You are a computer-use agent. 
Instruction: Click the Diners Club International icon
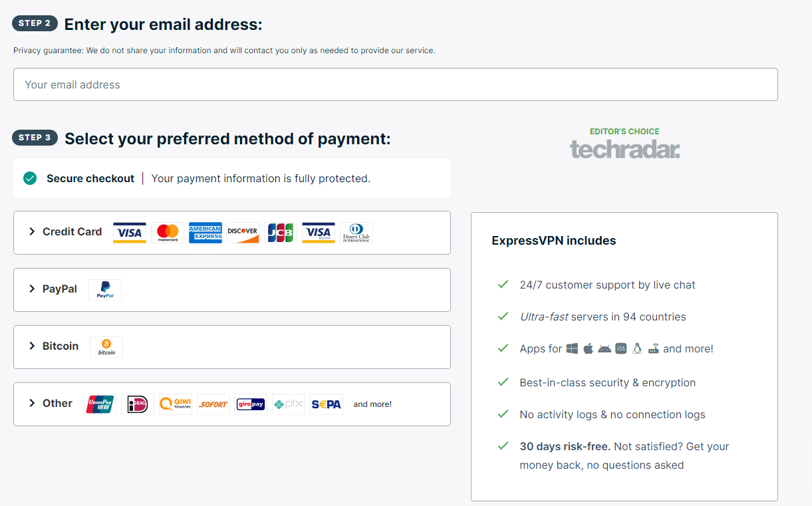pyautogui.click(x=356, y=233)
